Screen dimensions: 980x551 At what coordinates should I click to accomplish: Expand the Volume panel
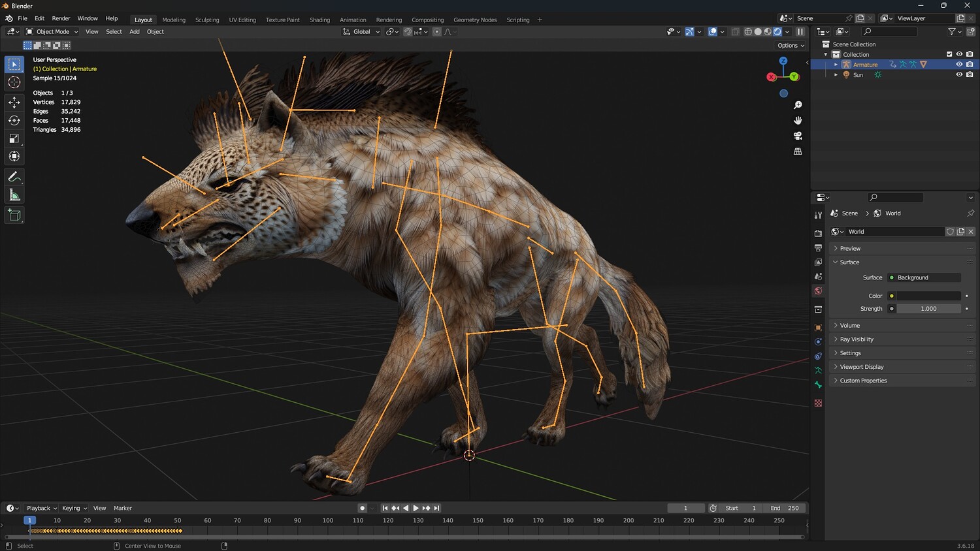click(849, 325)
